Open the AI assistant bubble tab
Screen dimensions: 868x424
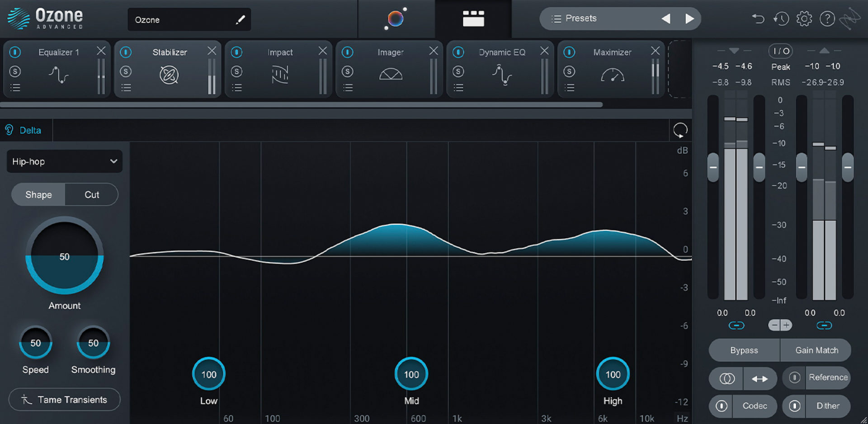click(x=396, y=18)
